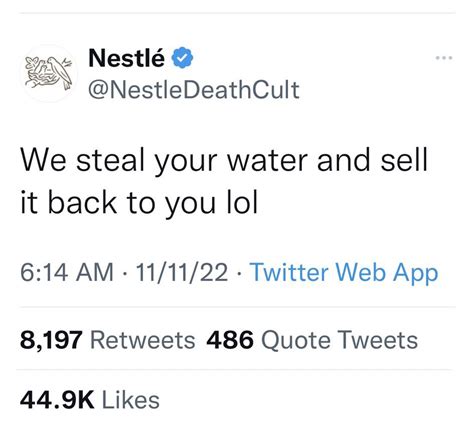474x427 pixels.
Task: Click the 44.9K like count number
Action: coord(57,400)
